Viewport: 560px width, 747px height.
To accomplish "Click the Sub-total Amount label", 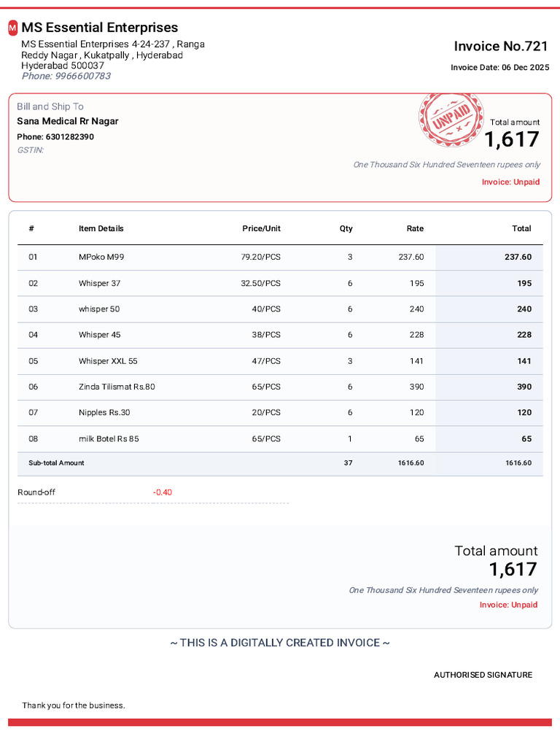I will coord(56,463).
